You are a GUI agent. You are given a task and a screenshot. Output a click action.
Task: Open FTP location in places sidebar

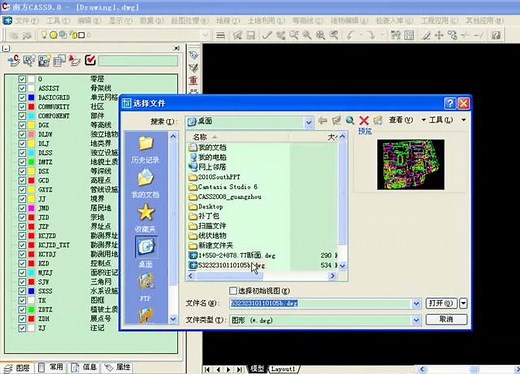[x=145, y=287]
